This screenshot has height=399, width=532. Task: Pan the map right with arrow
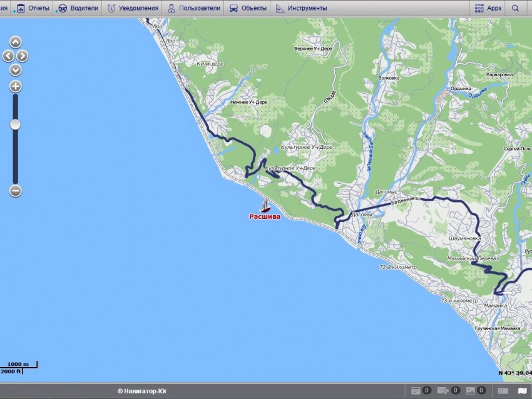tap(23, 56)
